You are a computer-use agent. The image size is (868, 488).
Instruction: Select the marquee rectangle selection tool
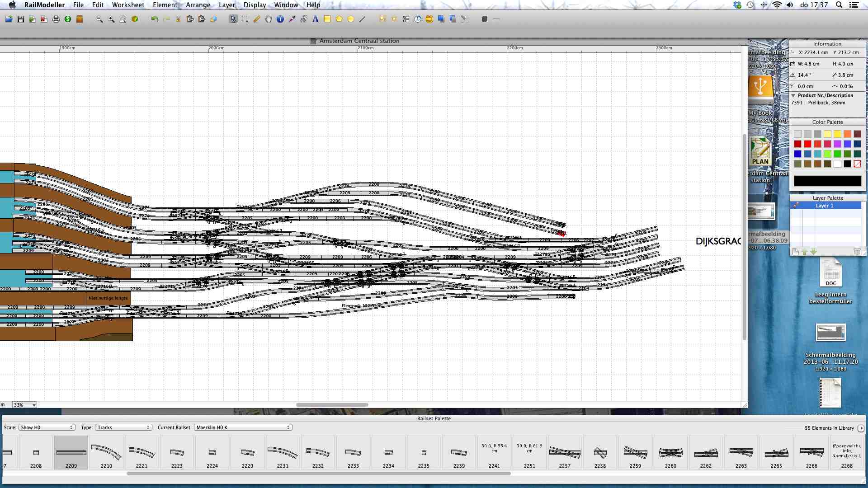click(245, 19)
